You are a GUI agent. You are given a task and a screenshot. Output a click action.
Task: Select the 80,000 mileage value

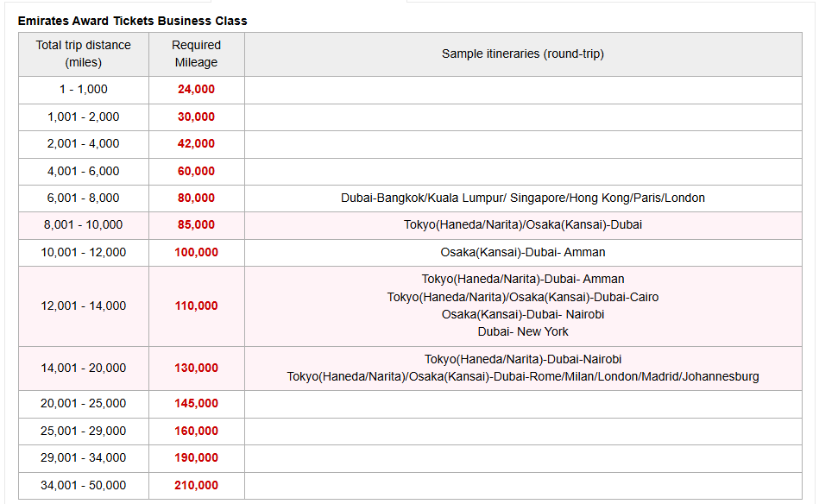tap(197, 198)
